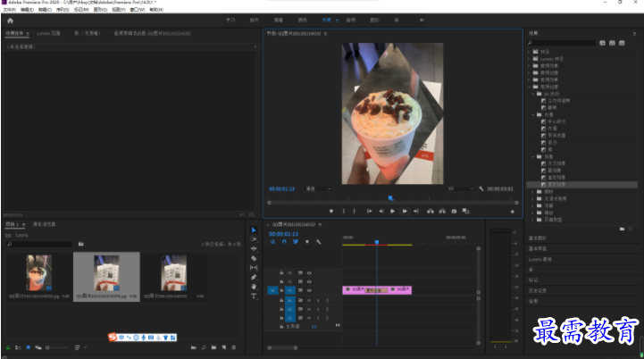Screen dimensions: 644x359
Task: Click the timeline wrench settings icon
Action: click(318, 242)
